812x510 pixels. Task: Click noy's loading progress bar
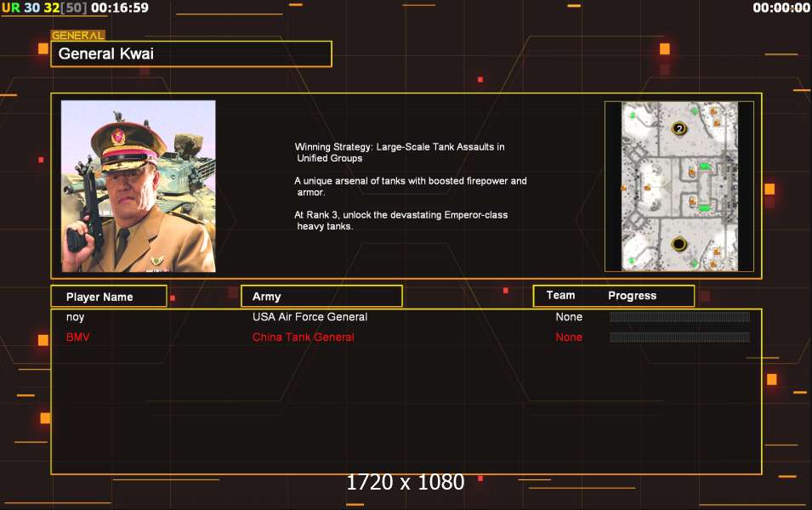tap(679, 317)
